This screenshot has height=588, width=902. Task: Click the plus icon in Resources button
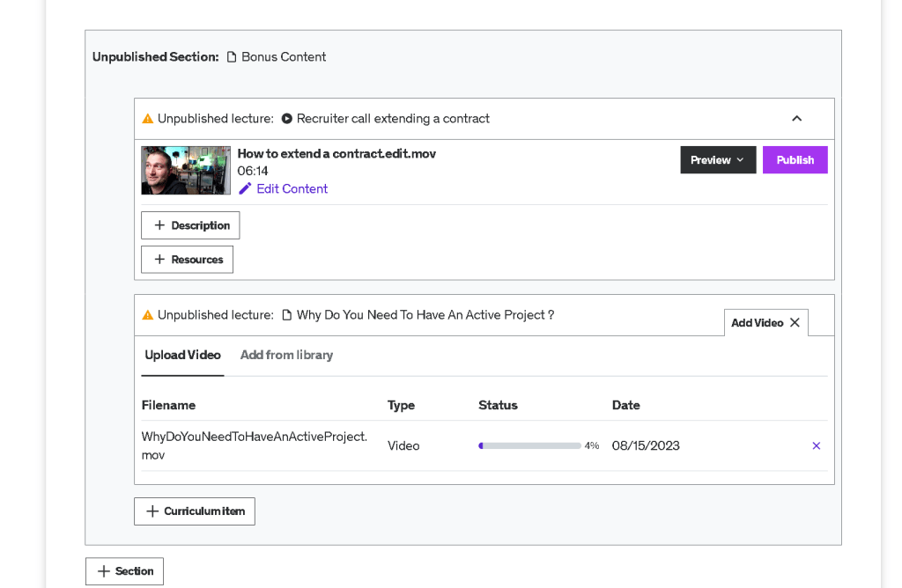(159, 259)
